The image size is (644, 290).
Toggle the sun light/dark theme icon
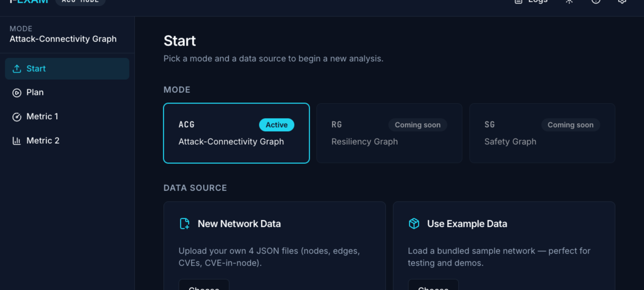[x=570, y=1]
